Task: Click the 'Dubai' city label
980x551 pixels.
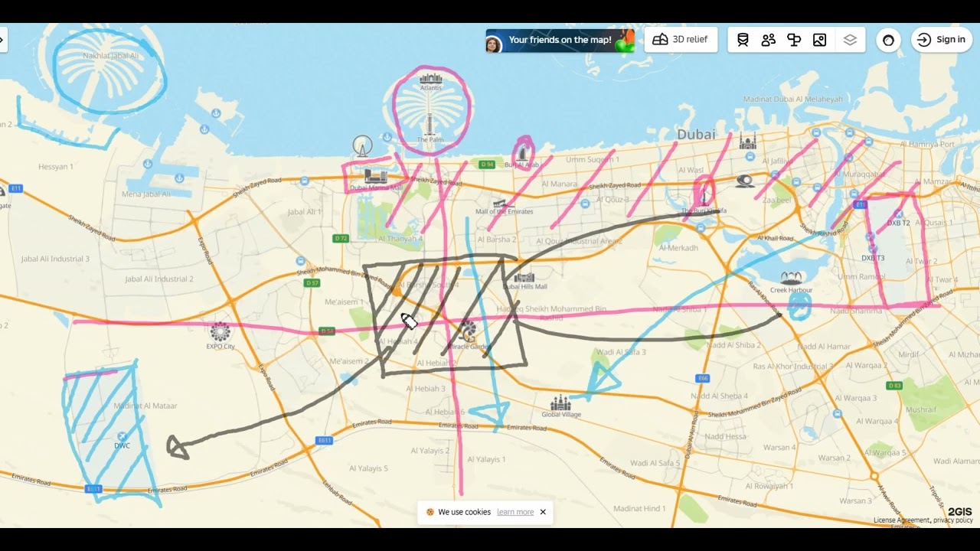Action: point(696,135)
